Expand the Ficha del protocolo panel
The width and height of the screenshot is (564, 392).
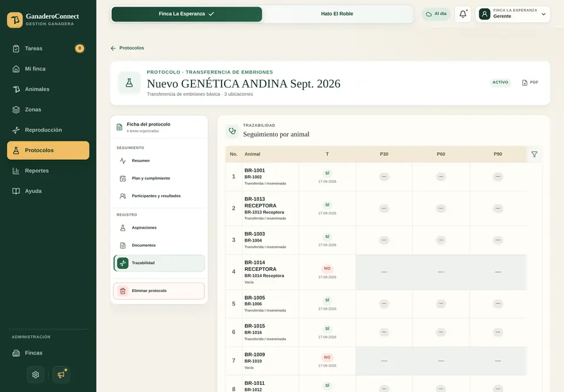point(159,127)
